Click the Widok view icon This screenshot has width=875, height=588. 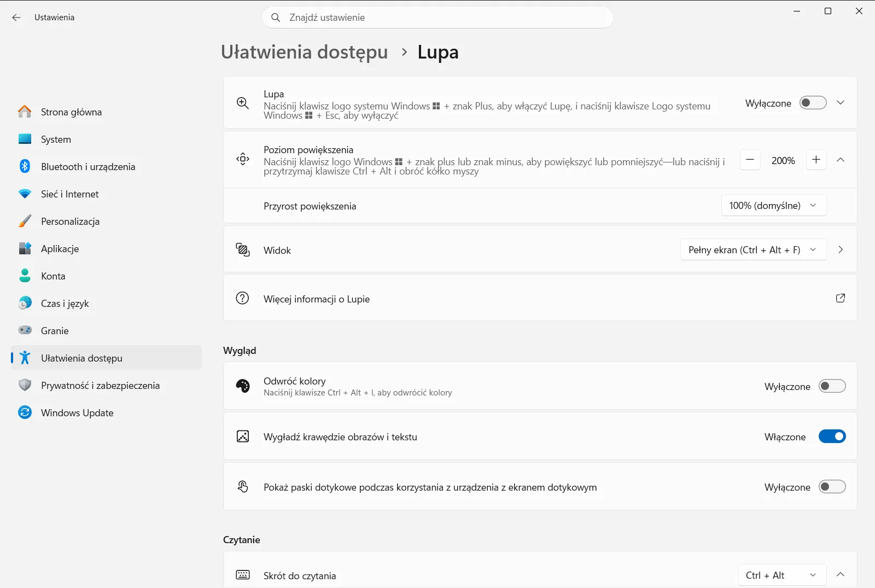coord(243,250)
